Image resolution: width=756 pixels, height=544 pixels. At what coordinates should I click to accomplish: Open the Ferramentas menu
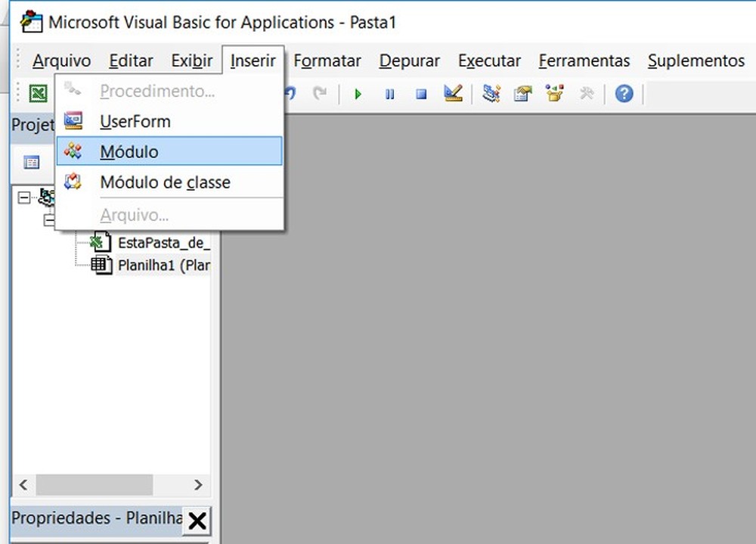pyautogui.click(x=584, y=61)
